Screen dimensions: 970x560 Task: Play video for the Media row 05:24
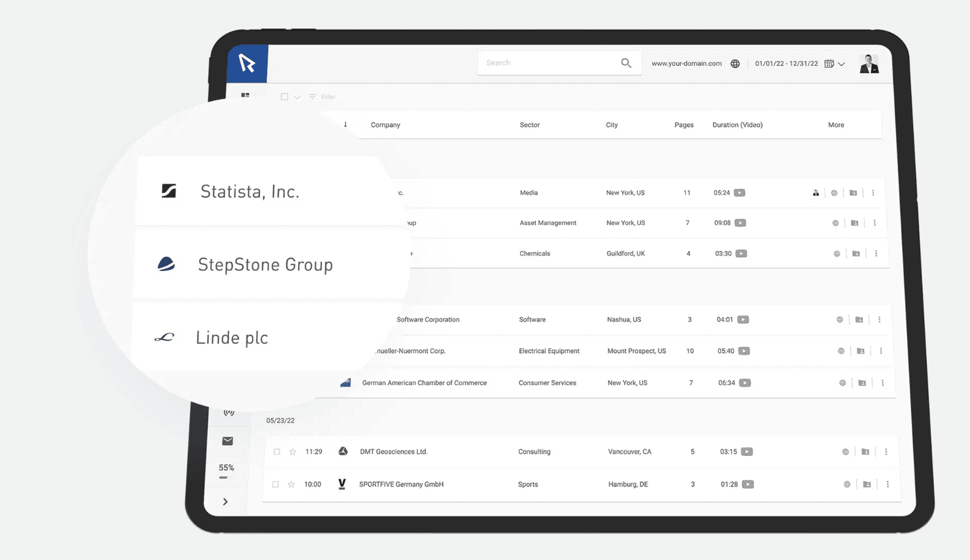740,193
